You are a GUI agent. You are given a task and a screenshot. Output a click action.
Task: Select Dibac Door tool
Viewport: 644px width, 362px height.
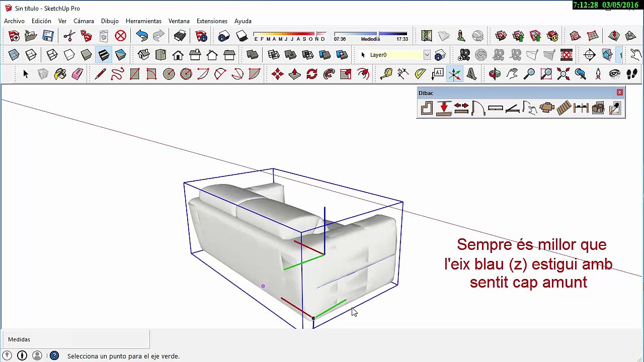(x=478, y=108)
